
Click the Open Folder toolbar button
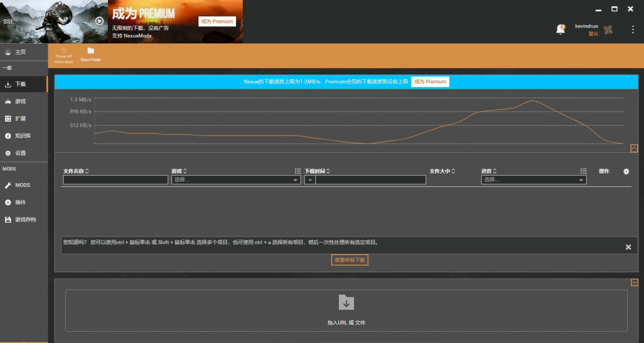click(x=91, y=55)
